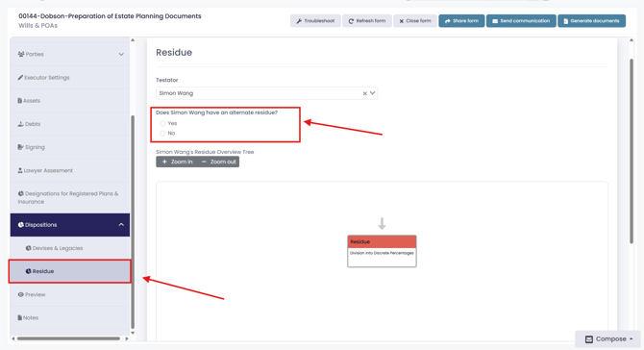The width and height of the screenshot is (644, 350).
Task: Select No for alternate residue
Action: 162,133
